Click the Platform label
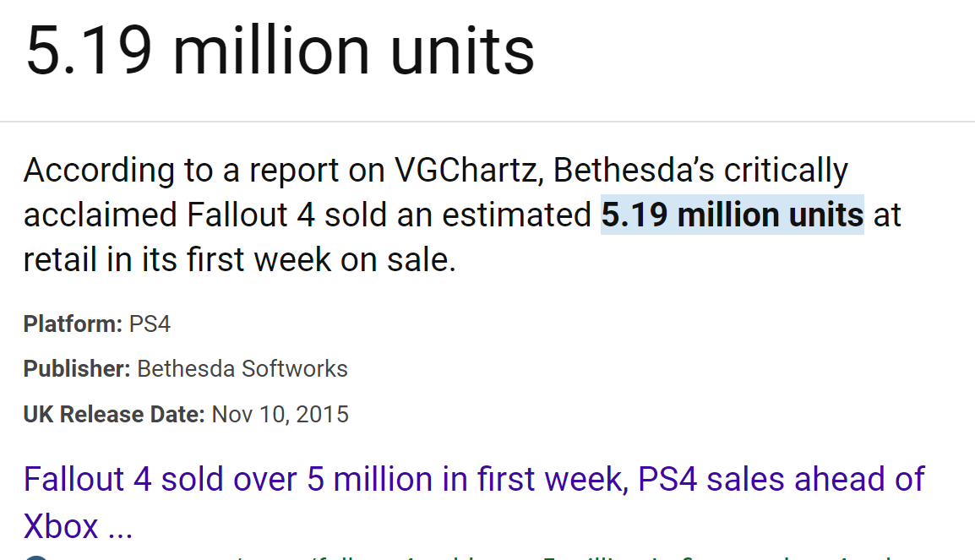975x560 pixels. 73,323
